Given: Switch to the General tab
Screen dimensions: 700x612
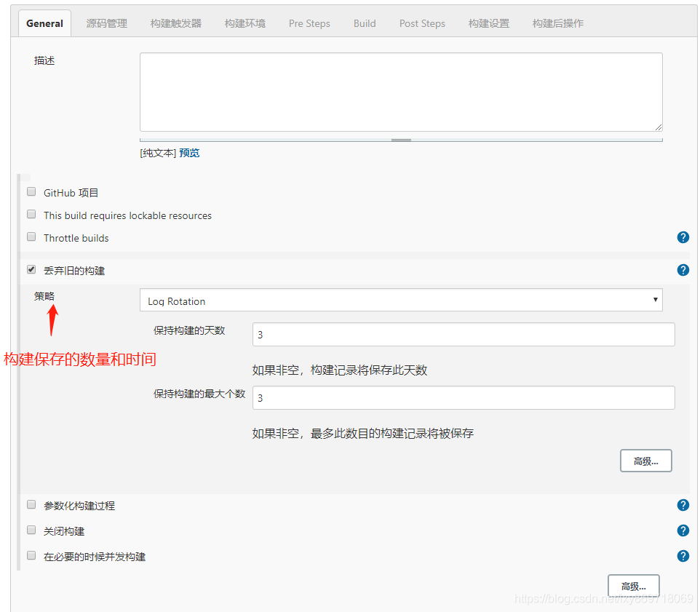Looking at the screenshot, I should (x=44, y=23).
